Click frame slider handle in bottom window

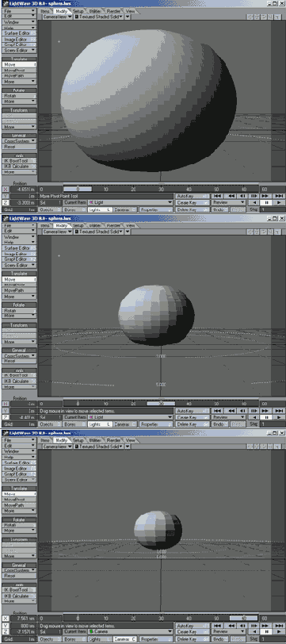(243, 619)
